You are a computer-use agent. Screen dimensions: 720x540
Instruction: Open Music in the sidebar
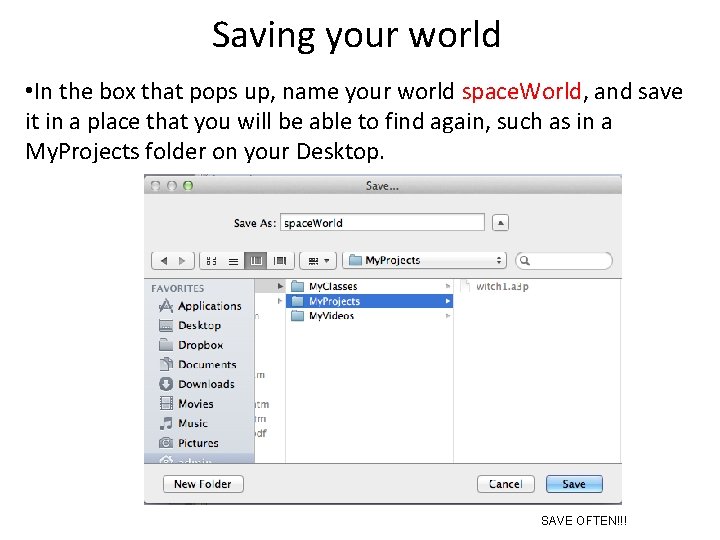point(183,423)
